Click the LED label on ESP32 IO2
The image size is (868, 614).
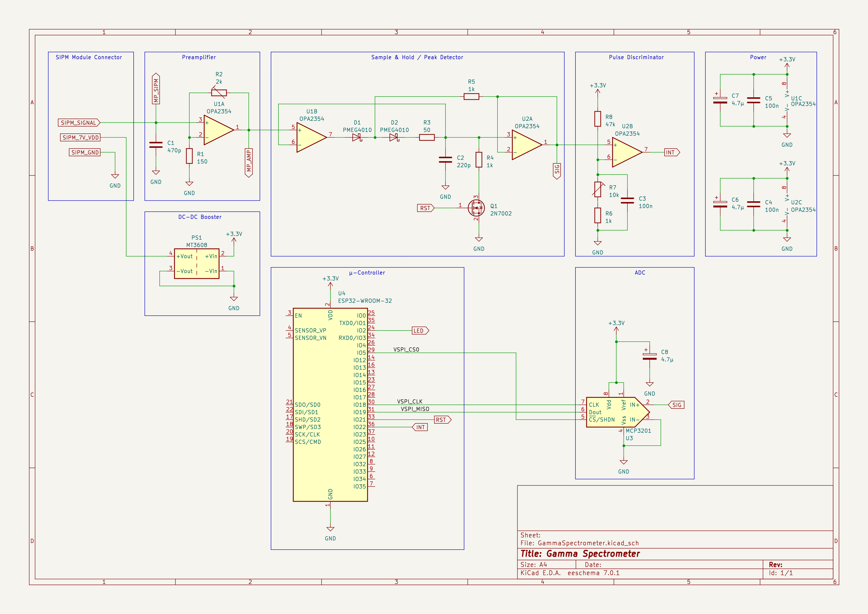[420, 331]
